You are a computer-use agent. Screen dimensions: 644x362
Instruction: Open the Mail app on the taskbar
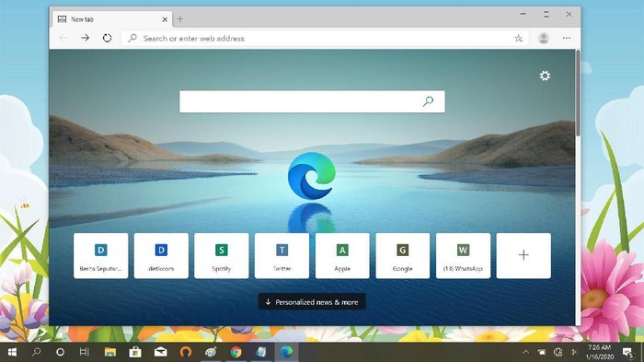(x=160, y=352)
